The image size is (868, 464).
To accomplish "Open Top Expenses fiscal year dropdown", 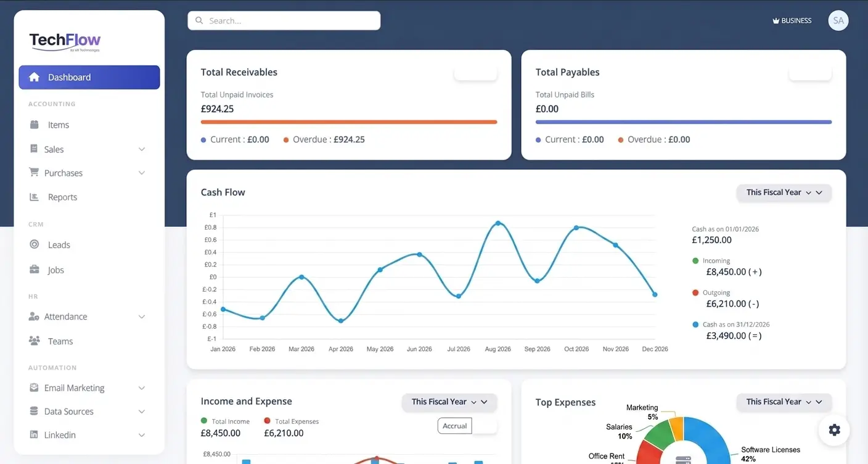I will tap(784, 402).
